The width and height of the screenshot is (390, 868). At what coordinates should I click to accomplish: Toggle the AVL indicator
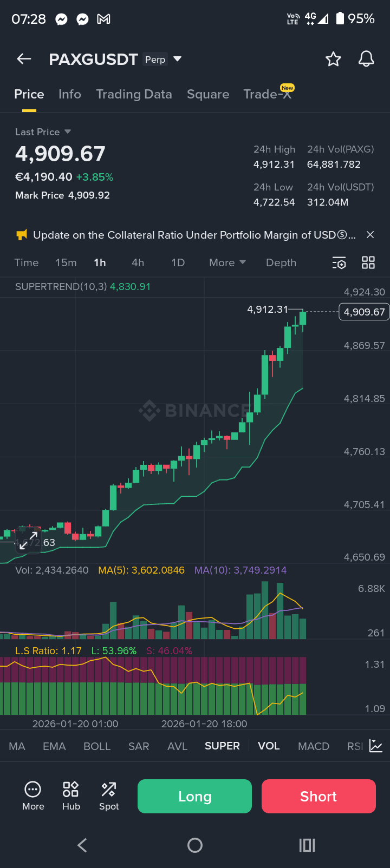177,746
